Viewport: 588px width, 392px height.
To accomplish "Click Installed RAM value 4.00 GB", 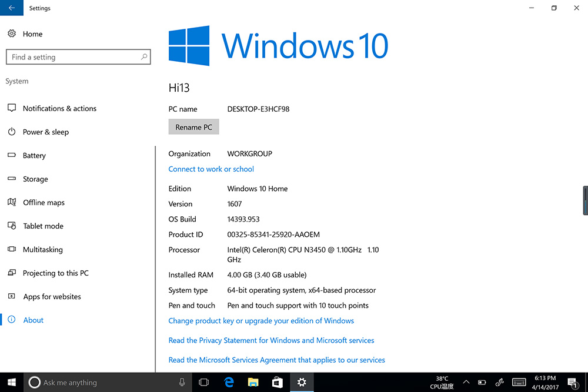I will (266, 275).
